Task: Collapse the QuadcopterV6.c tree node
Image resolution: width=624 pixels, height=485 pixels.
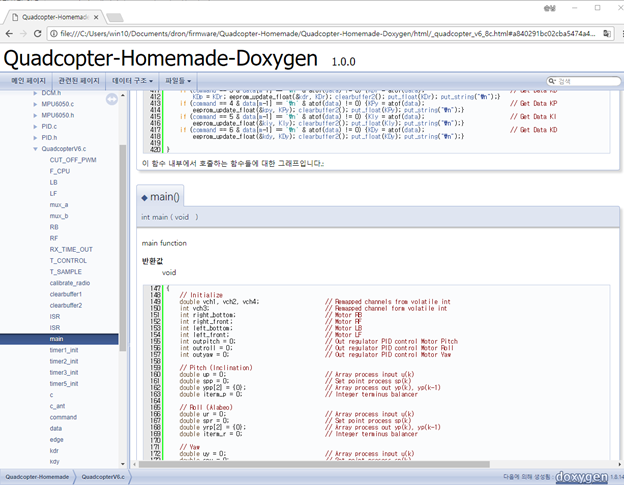Action: [x=35, y=149]
